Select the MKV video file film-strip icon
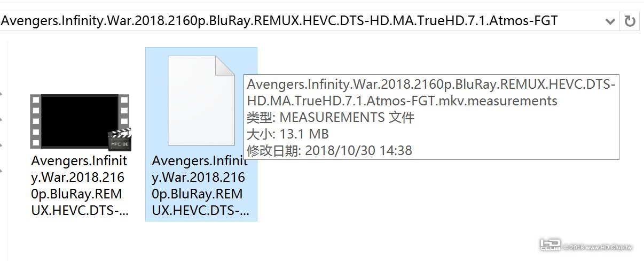The width and height of the screenshot is (644, 261). (x=80, y=121)
